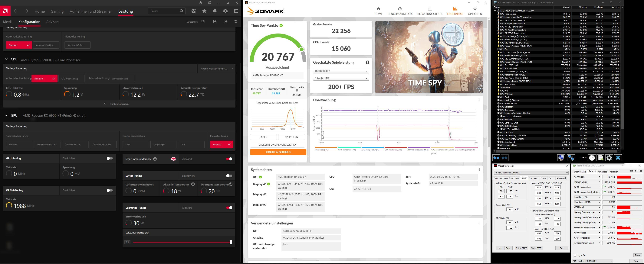The height and width of the screenshot is (264, 644).
Task: Click 'Ryzen Master herunt...' link
Action: tap(216, 68)
